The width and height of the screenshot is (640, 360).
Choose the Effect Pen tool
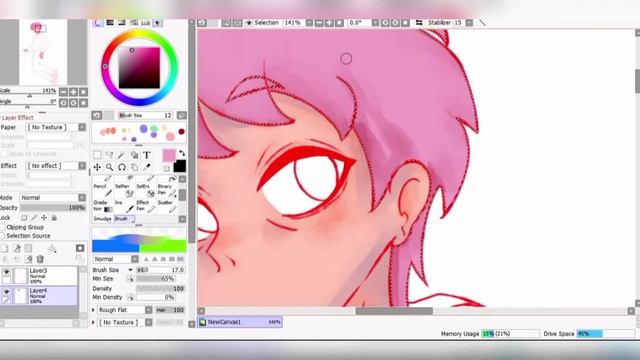tap(146, 206)
